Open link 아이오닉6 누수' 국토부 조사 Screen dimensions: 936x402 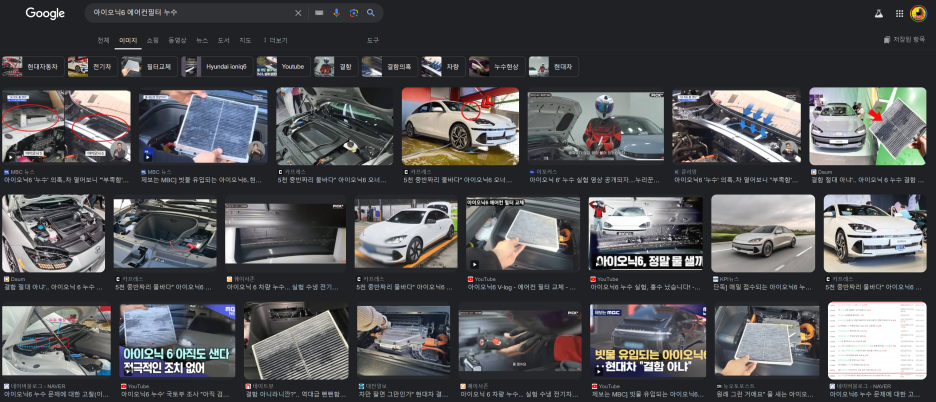click(x=177, y=394)
